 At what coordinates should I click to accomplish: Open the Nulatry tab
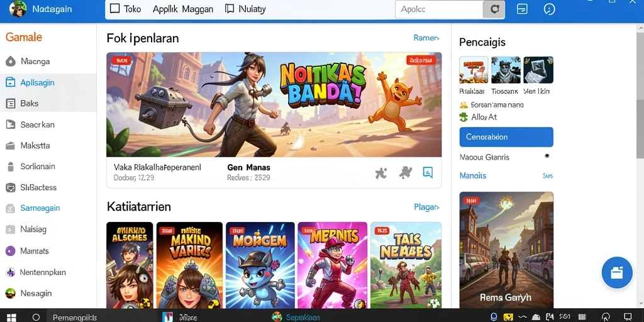[x=245, y=9]
